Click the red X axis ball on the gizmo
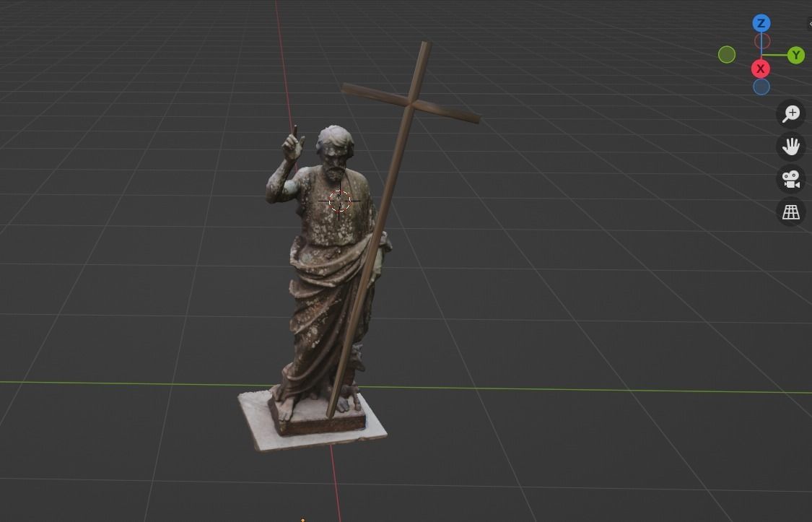812x522 pixels. (761, 68)
